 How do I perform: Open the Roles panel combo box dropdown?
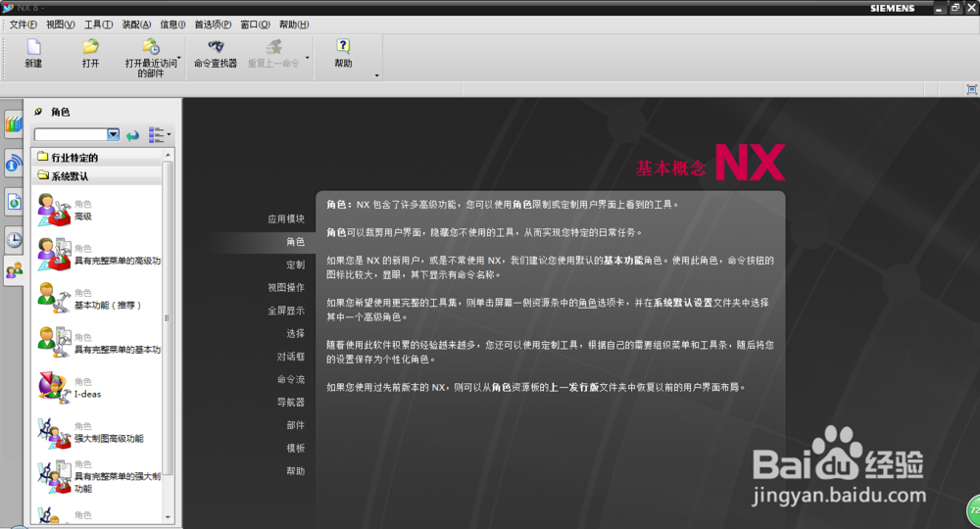[x=113, y=134]
